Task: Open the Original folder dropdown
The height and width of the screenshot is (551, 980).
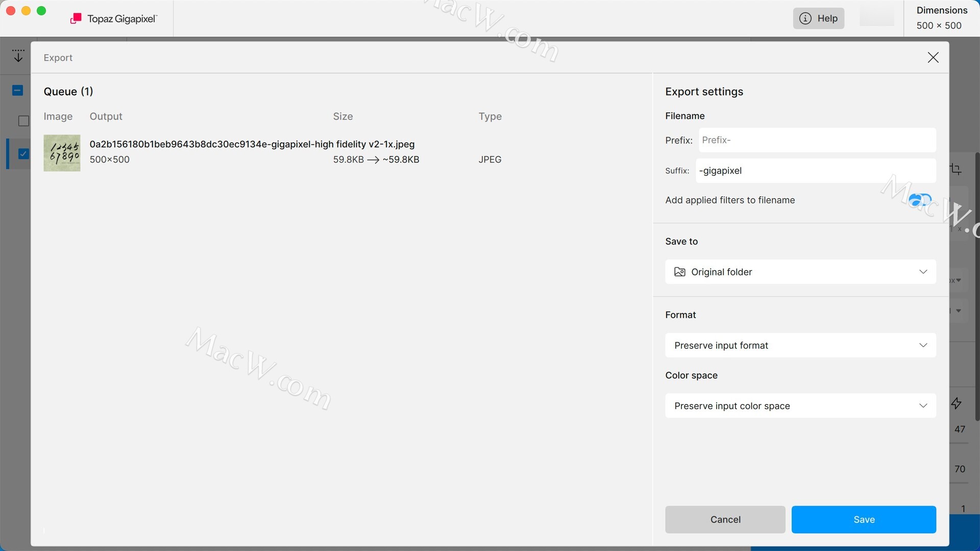Action: (800, 272)
